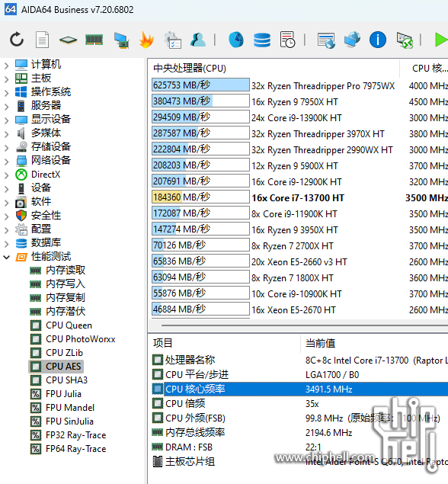
Task: Select DirectX in the tree
Action: (46, 175)
